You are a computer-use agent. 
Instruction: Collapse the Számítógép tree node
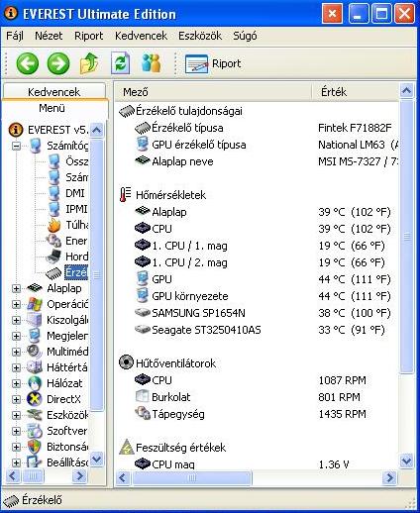pyautogui.click(x=16, y=146)
